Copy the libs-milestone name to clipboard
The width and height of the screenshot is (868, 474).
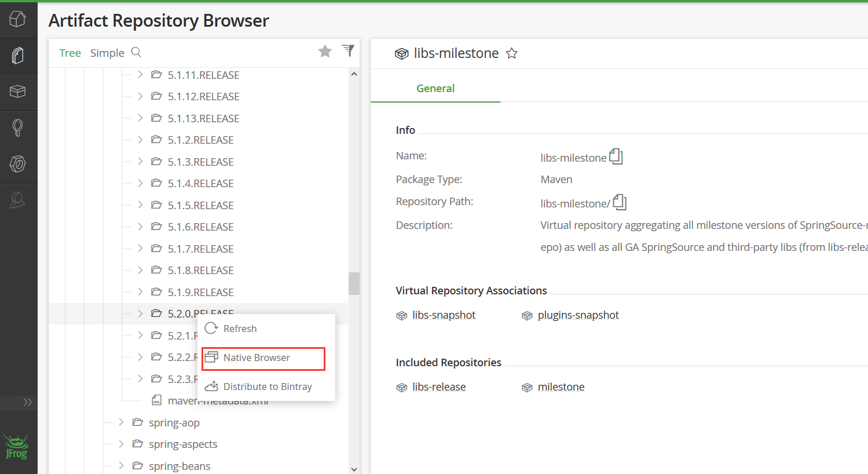click(x=616, y=156)
